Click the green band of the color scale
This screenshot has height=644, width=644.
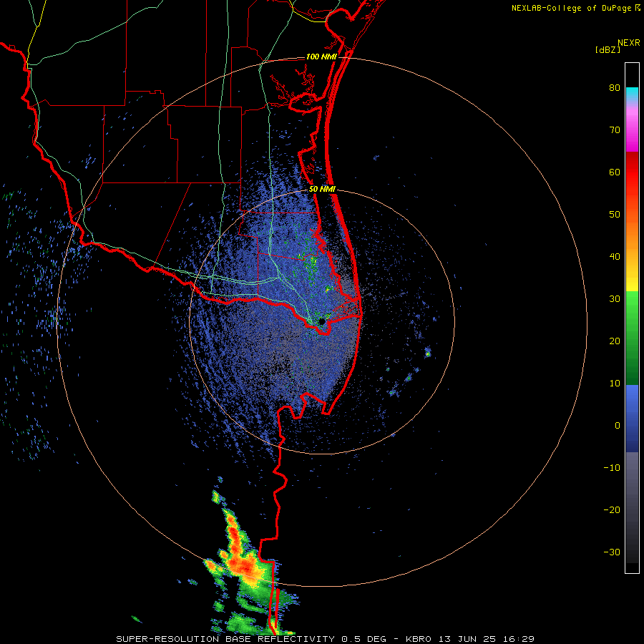pyautogui.click(x=632, y=338)
